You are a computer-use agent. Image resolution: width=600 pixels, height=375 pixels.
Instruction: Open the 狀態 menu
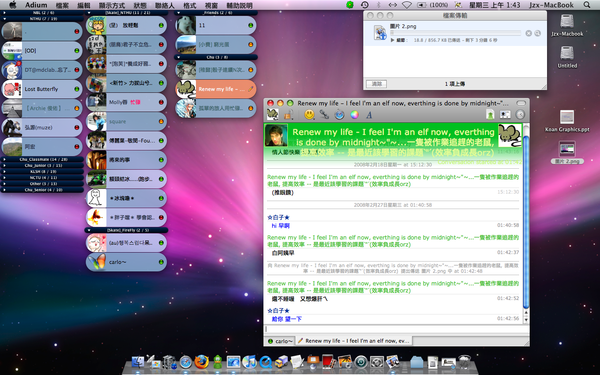pyautogui.click(x=140, y=5)
